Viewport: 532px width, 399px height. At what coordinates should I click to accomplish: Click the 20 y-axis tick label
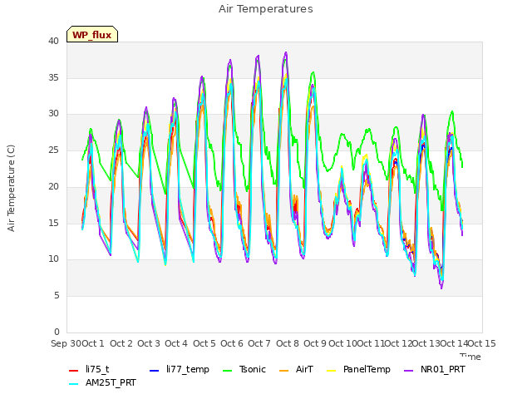click(53, 186)
